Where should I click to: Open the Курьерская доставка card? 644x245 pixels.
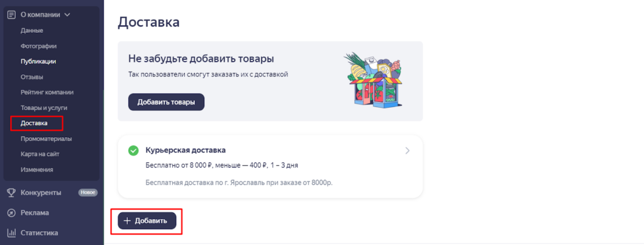[270, 166]
